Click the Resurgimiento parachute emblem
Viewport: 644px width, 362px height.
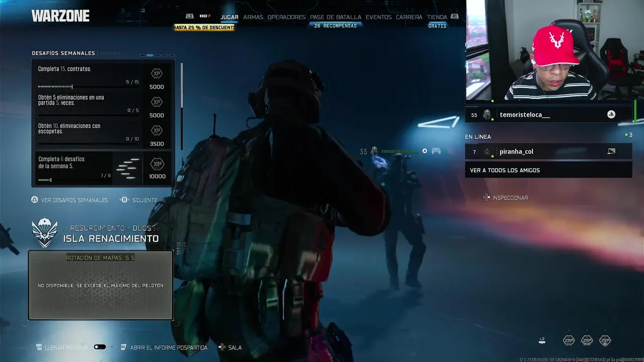click(x=45, y=233)
